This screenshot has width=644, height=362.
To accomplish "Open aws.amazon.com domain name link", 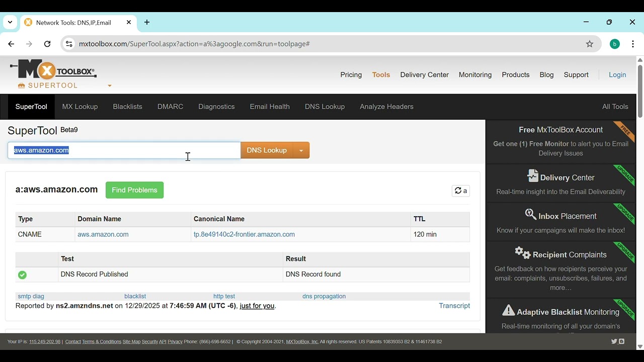I will click(x=103, y=234).
